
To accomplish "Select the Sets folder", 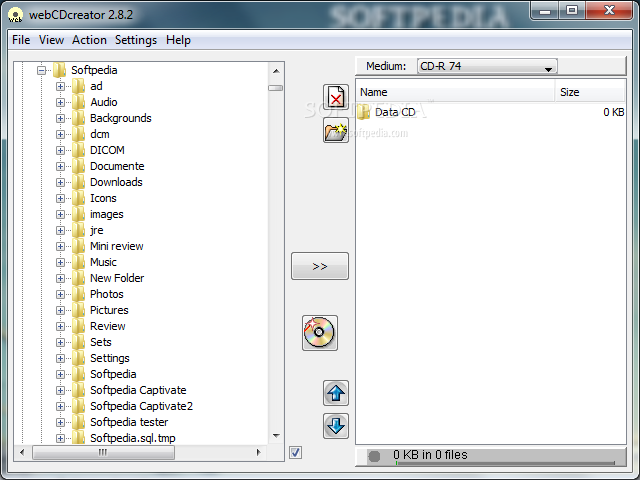I will coord(100,342).
